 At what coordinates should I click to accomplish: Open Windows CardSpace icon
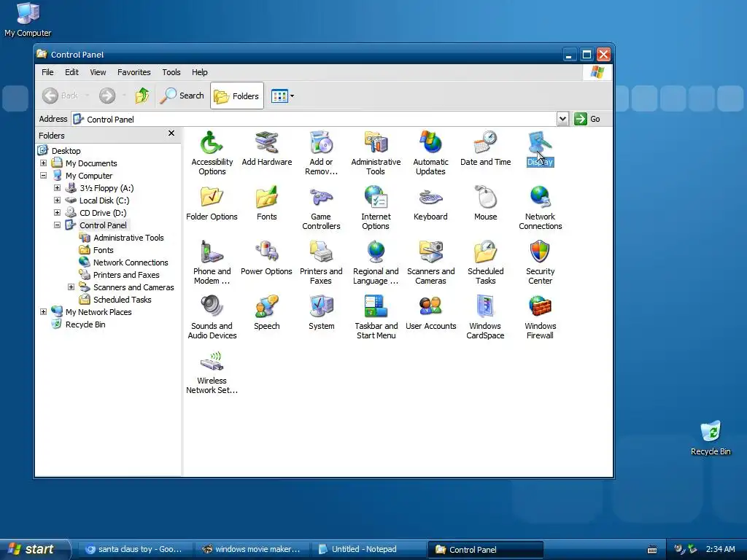485,318
